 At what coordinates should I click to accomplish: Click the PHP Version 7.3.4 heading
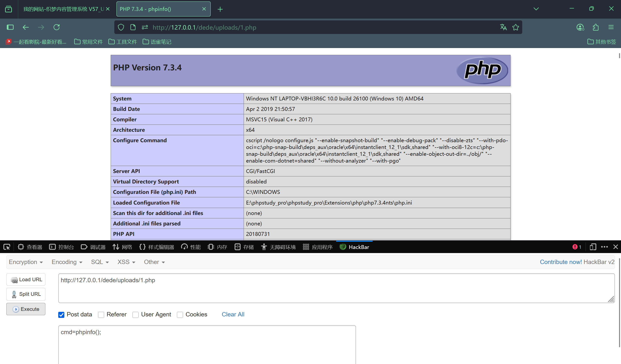[x=147, y=67]
